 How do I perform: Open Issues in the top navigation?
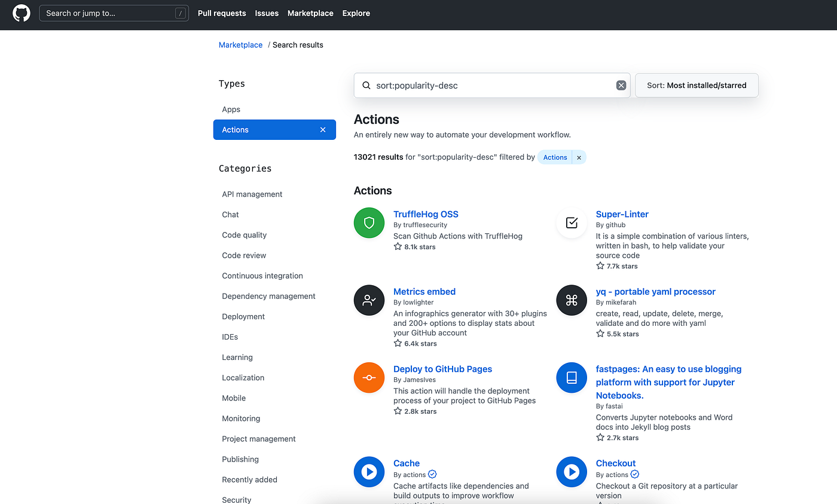click(x=267, y=13)
